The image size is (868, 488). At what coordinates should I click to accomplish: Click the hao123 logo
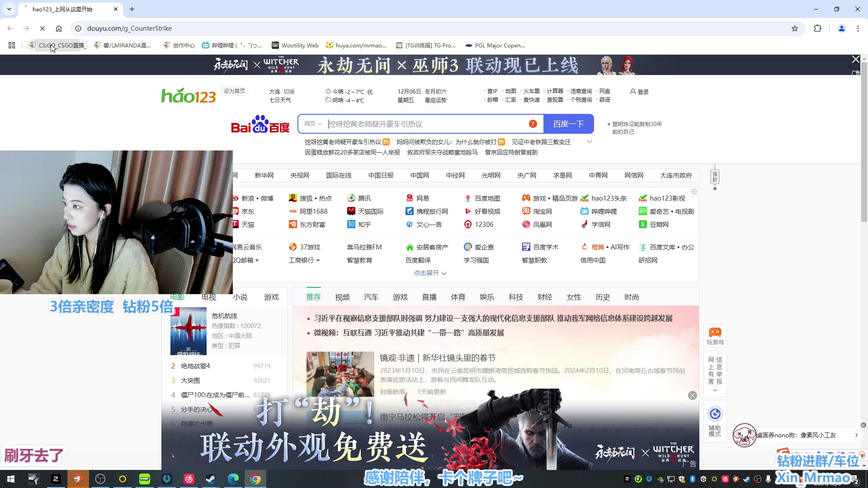coord(189,95)
